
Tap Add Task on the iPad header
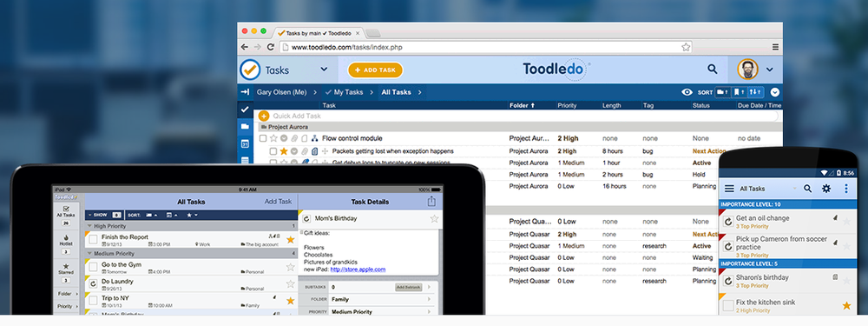[x=278, y=202]
